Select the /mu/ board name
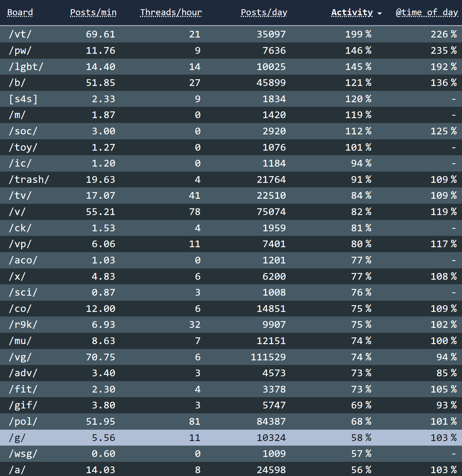The image size is (462, 476). coord(20,341)
